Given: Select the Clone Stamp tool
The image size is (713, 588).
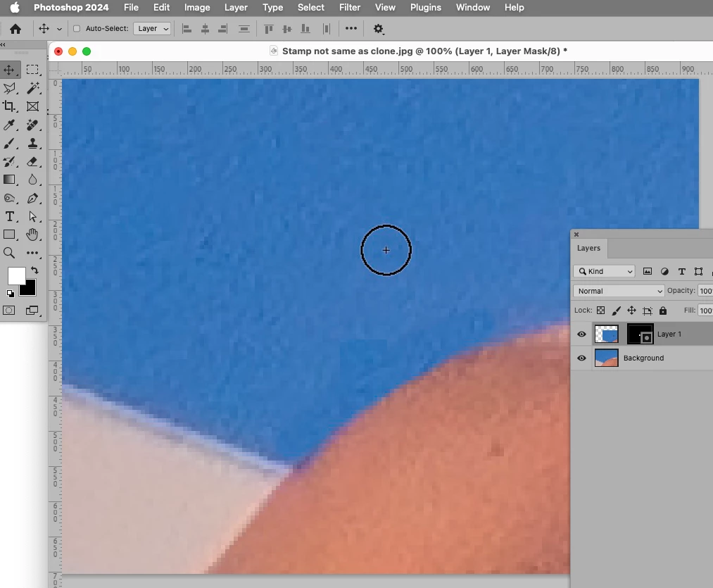Looking at the screenshot, I should (32, 144).
